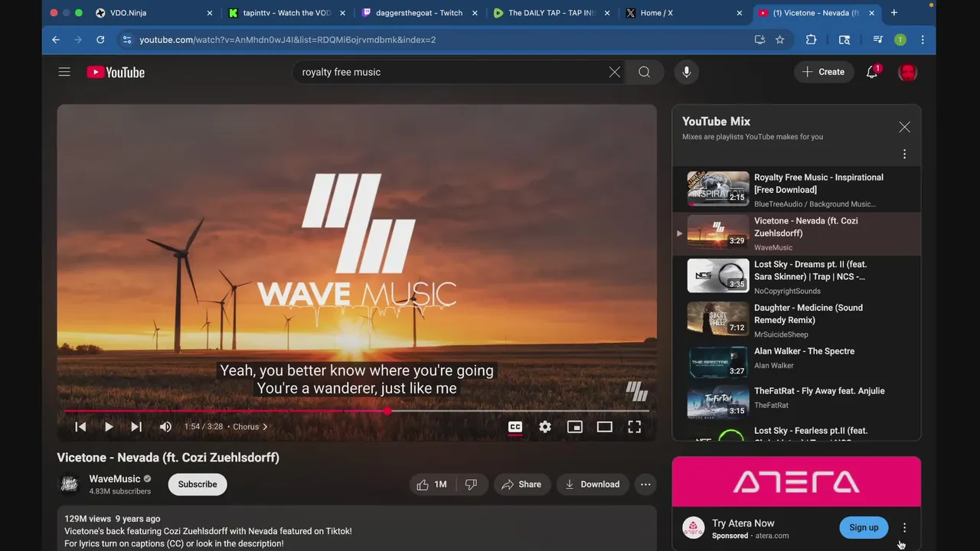
Task: Go back in browser history
Action: tap(56, 40)
